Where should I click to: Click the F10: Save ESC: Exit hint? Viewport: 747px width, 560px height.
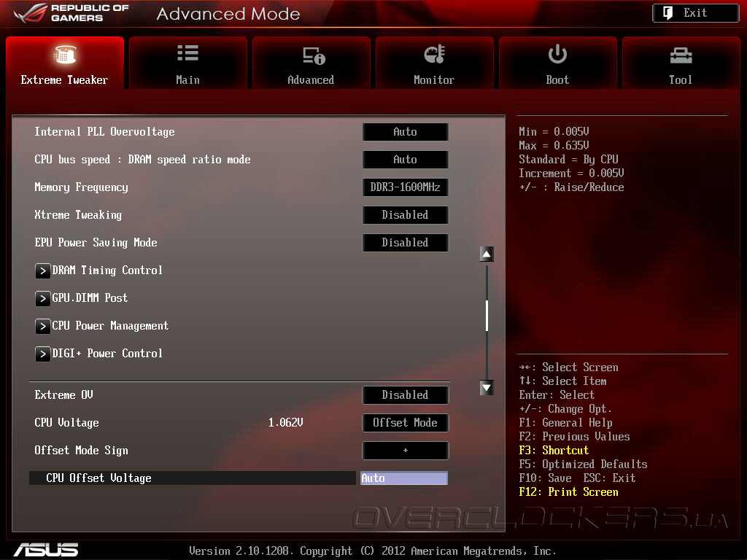(577, 478)
